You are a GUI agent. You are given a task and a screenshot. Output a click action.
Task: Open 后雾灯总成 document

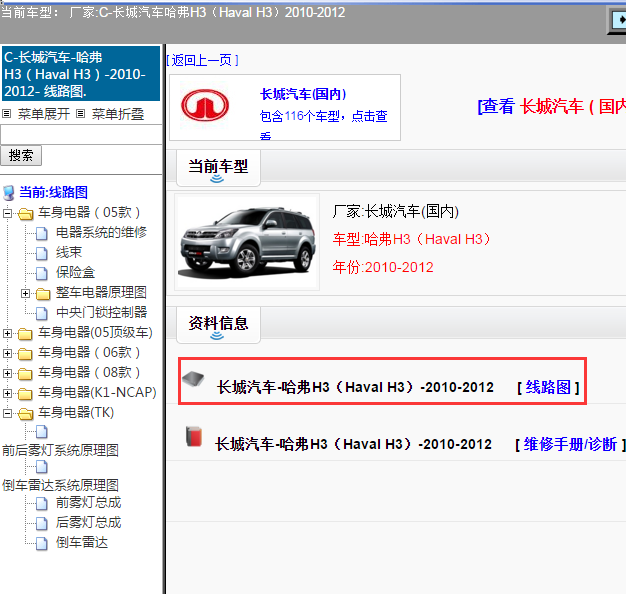point(88,523)
